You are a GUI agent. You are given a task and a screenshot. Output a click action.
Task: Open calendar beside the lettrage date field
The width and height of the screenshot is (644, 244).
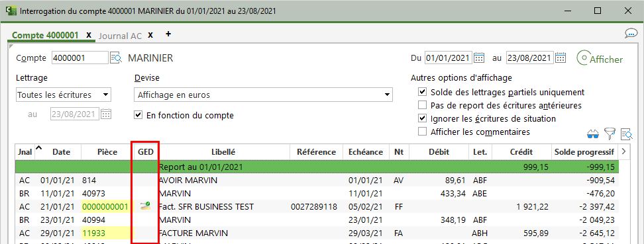click(x=106, y=114)
